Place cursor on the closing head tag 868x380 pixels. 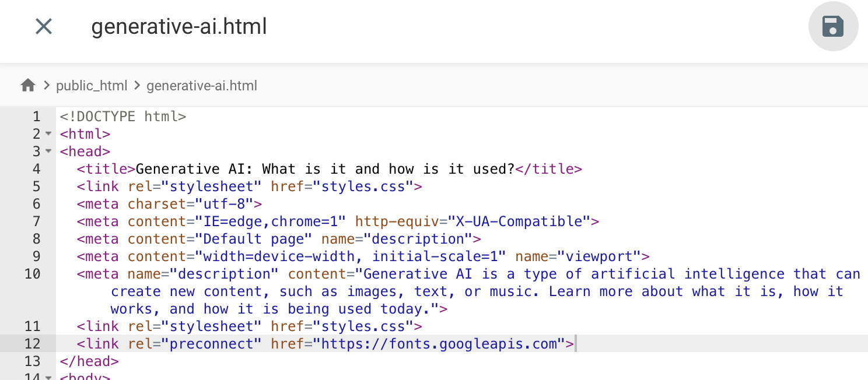[89, 361]
